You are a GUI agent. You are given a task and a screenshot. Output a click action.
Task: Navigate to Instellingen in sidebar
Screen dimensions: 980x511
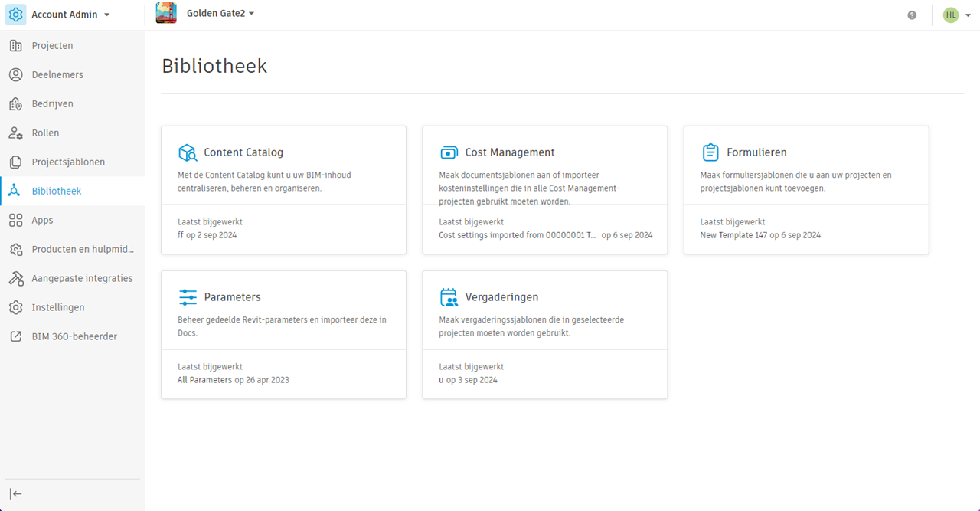click(x=58, y=307)
